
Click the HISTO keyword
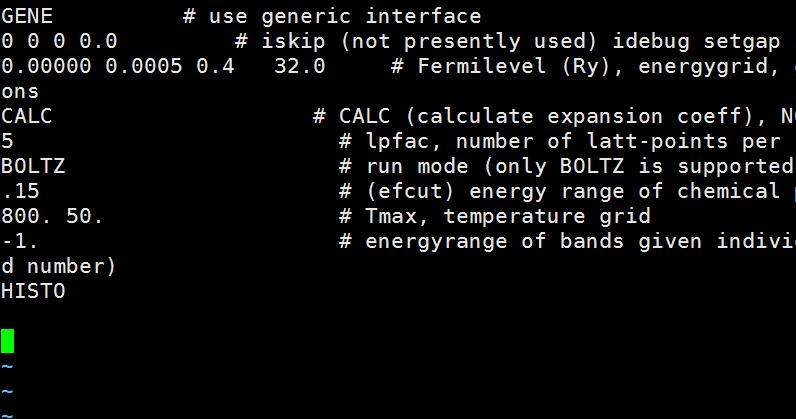coord(33,291)
